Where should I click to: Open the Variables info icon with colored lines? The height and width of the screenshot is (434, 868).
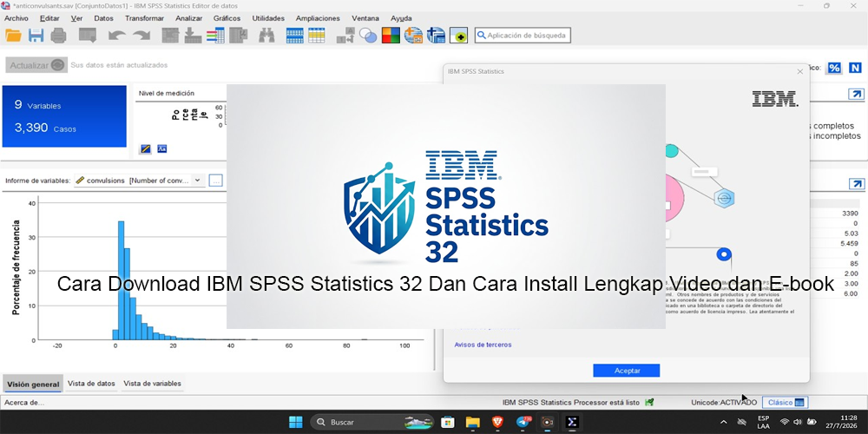click(215, 36)
